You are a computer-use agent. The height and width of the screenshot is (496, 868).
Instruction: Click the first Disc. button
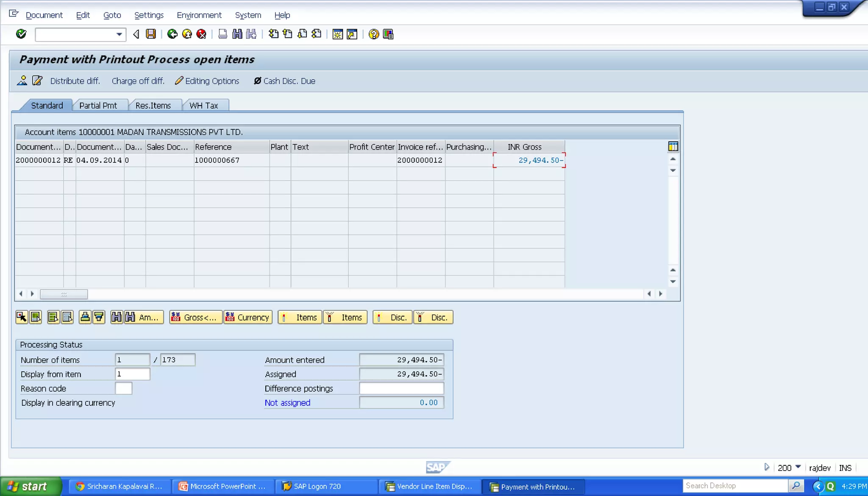pos(392,317)
